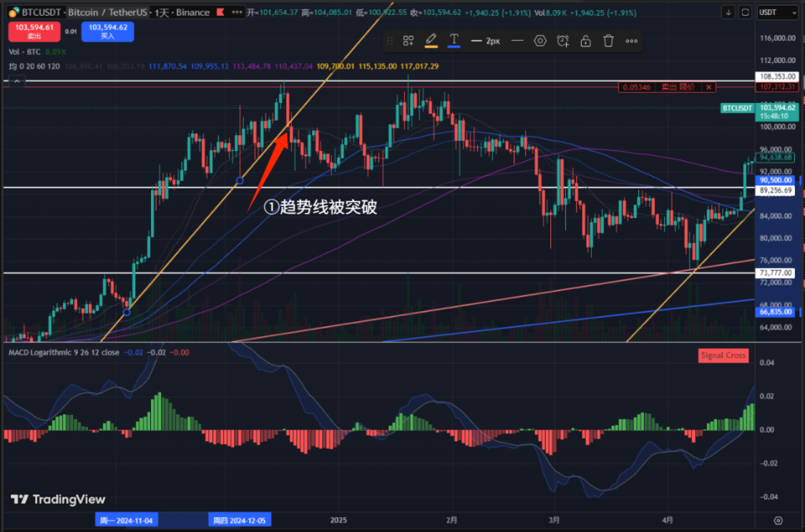The image size is (805, 532).
Task: Open drawing templates icon in floating toolbar
Action: [408, 41]
